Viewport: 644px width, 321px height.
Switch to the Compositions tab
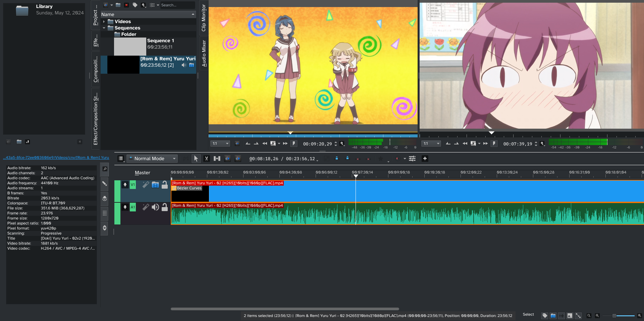[96, 69]
